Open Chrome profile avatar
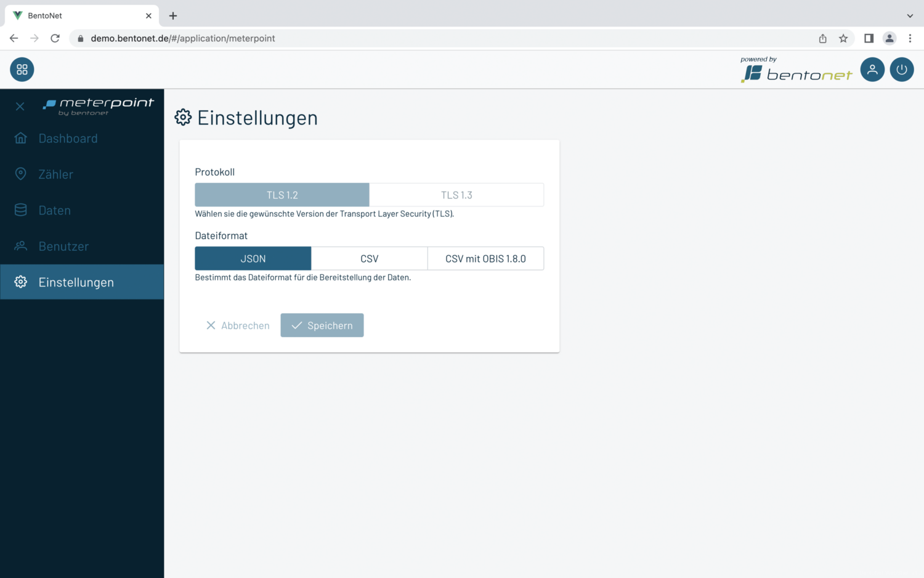This screenshot has height=578, width=924. (x=890, y=38)
